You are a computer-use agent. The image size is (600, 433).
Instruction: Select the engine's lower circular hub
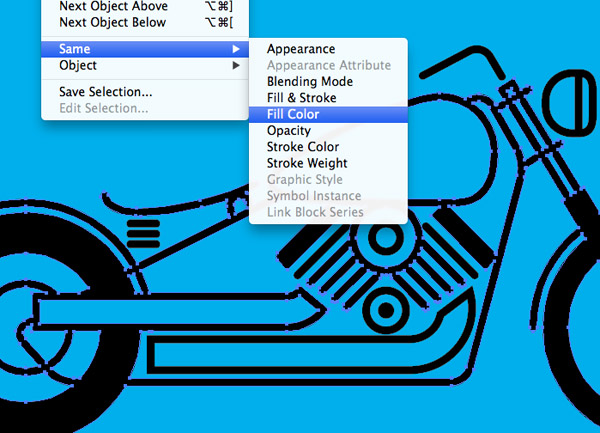point(386,310)
